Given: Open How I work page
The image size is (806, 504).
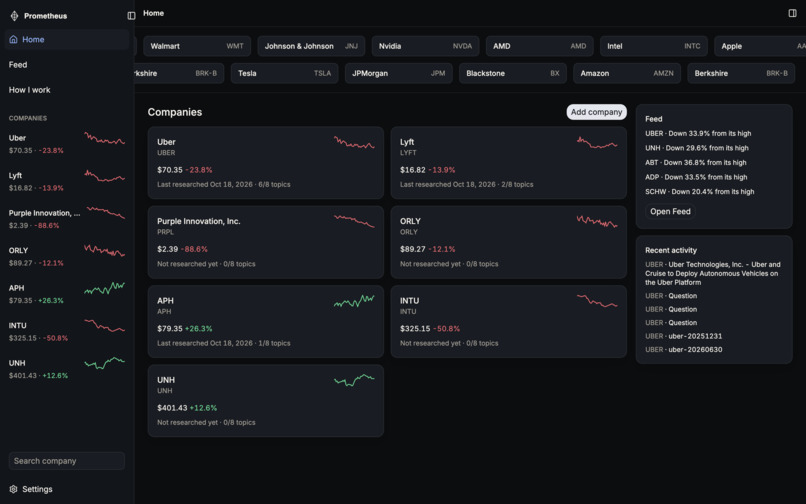Looking at the screenshot, I should pyautogui.click(x=29, y=90).
